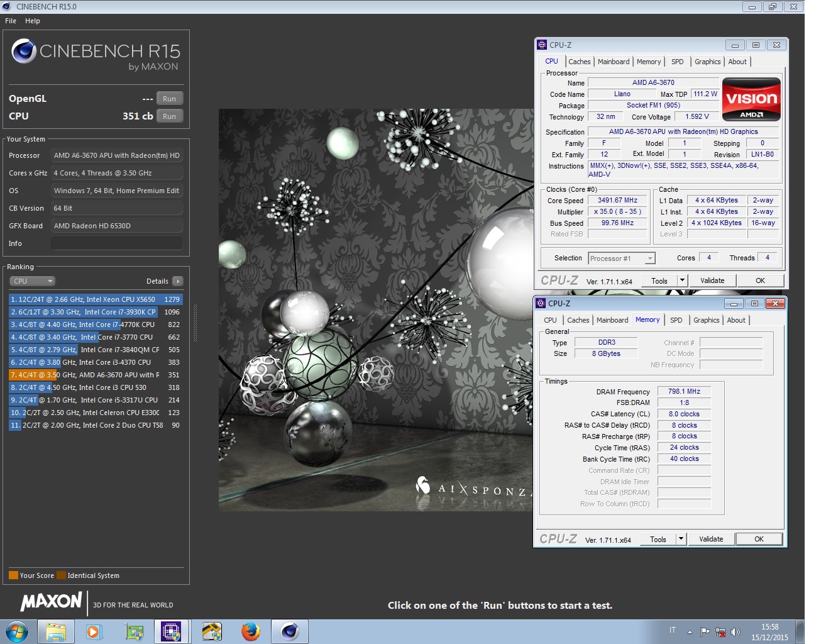Expand ranking Details arrow
This screenshot has height=644, width=821.
point(178,281)
